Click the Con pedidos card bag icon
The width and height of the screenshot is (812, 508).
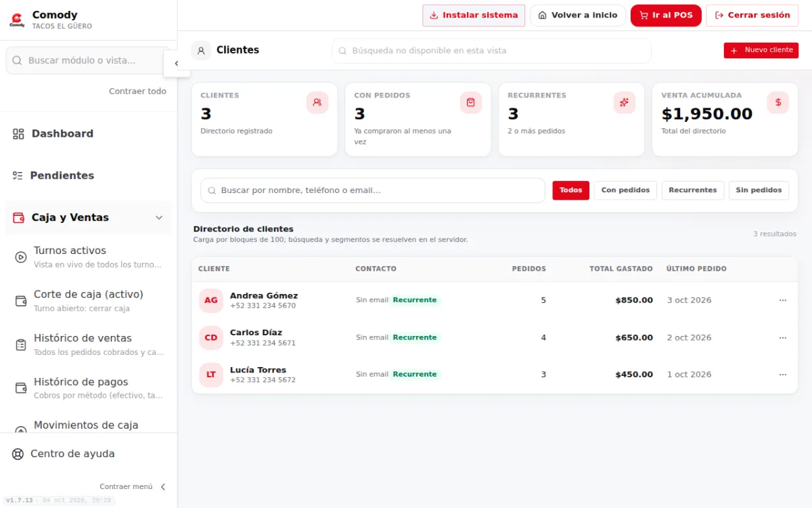pyautogui.click(x=471, y=102)
